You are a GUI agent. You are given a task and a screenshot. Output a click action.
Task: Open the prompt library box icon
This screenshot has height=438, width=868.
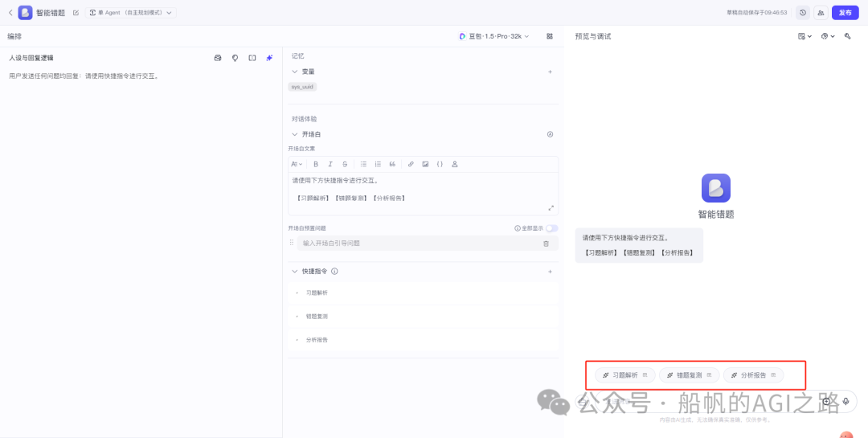tap(218, 58)
